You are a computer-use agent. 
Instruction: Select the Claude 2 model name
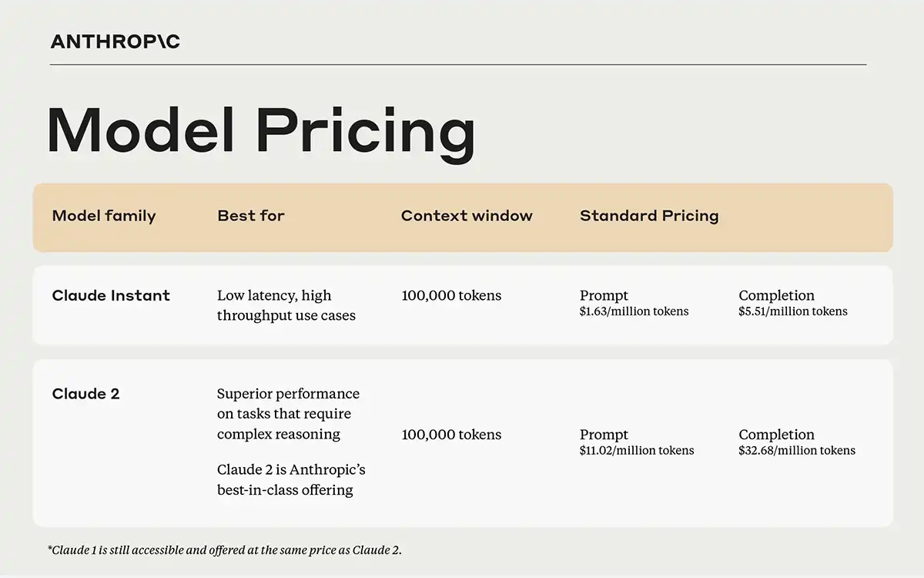(86, 394)
